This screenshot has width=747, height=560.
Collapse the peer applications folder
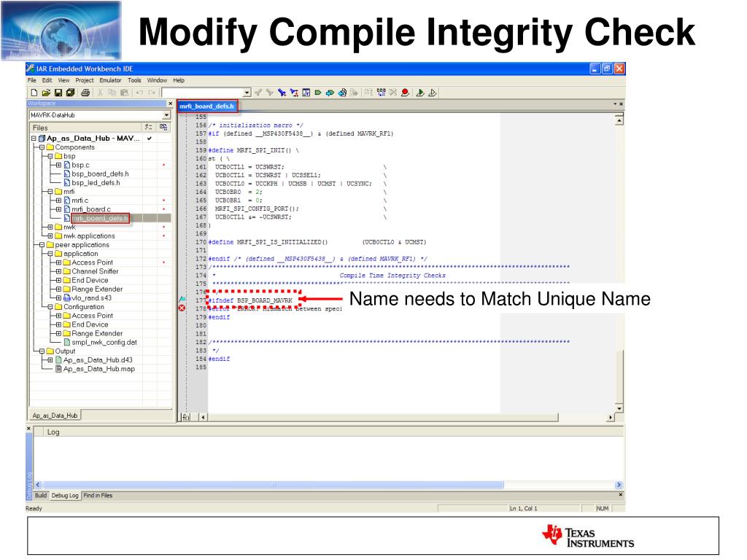click(x=42, y=245)
